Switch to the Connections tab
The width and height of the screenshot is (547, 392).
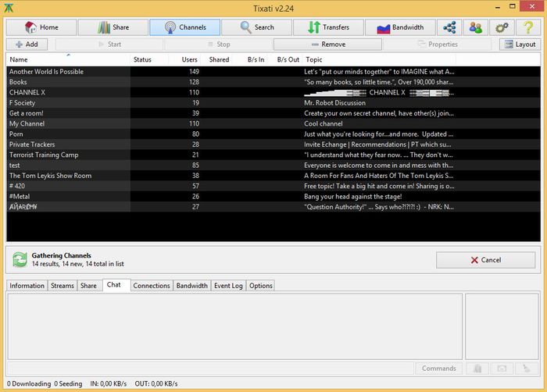click(151, 286)
